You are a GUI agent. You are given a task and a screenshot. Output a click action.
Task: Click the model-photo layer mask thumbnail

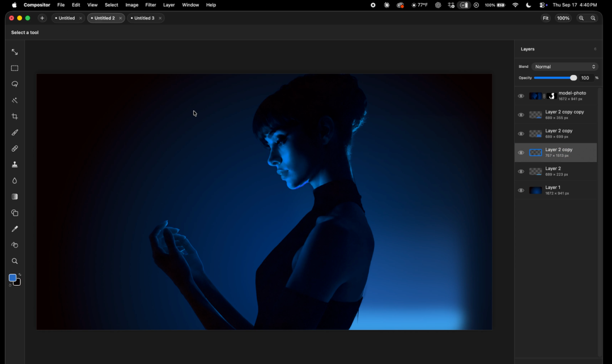coord(551,96)
